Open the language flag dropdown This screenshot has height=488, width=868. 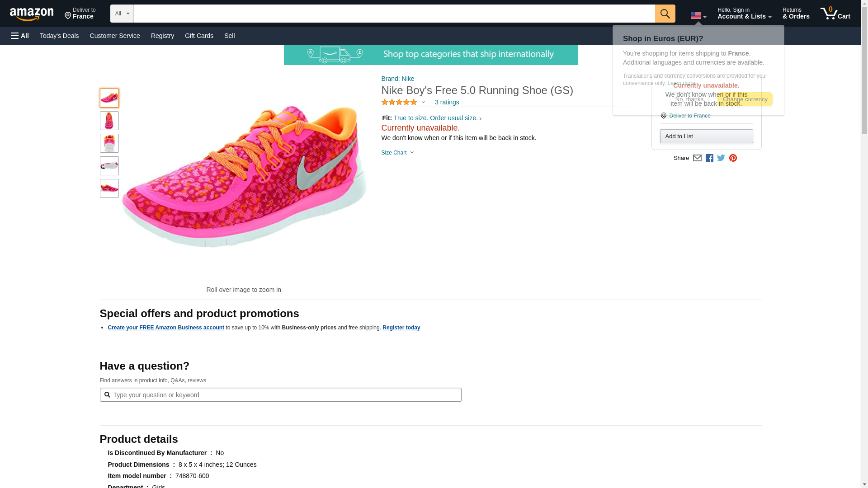(698, 16)
